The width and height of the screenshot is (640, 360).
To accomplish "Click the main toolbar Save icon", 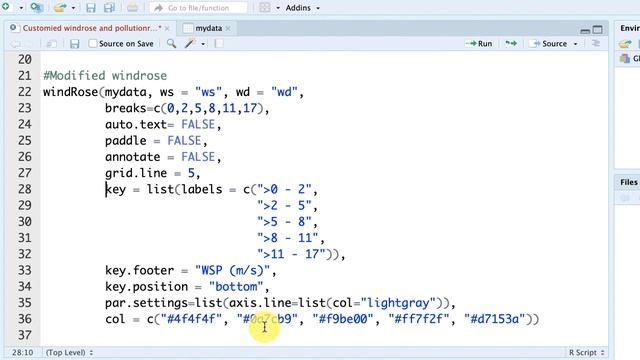I will pos(91,7).
